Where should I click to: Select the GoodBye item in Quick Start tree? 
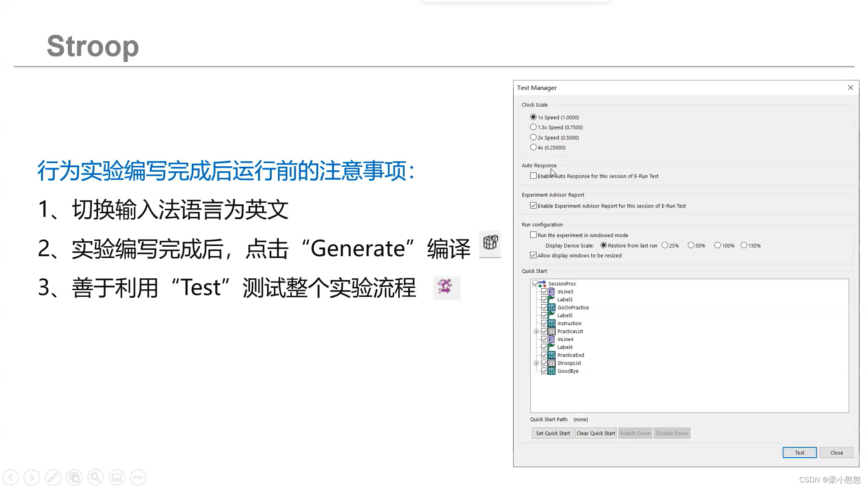tap(568, 371)
